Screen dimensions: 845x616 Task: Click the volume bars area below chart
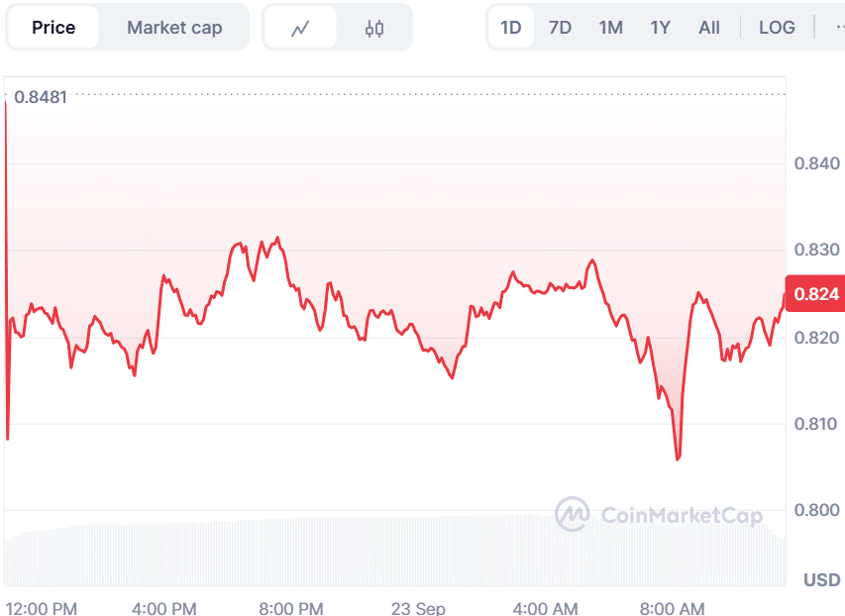[394, 552]
